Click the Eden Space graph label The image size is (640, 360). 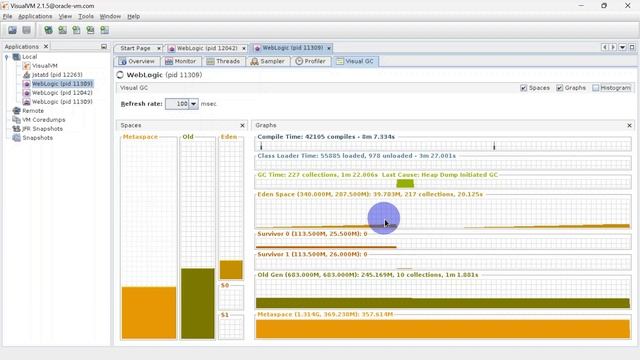coord(370,194)
